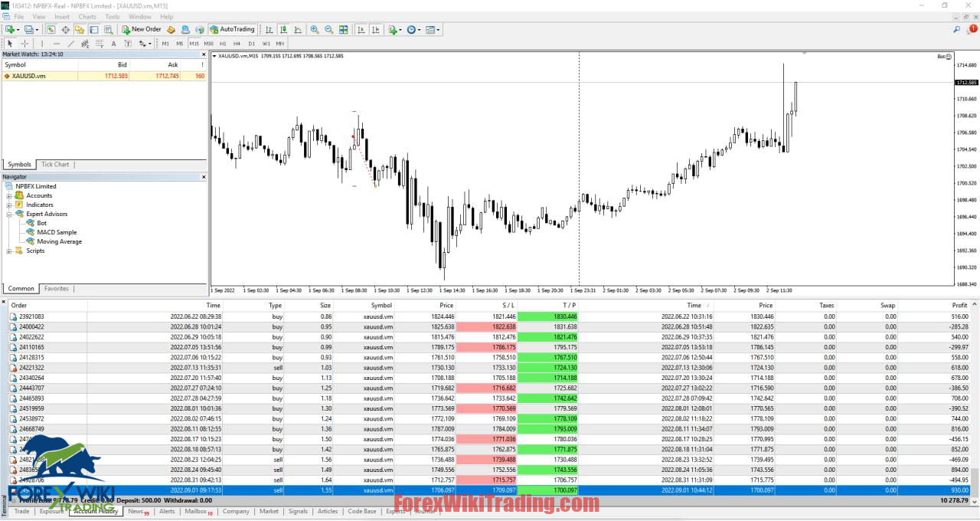Close the Market Watch panel
The image size is (980, 521).
204,54
